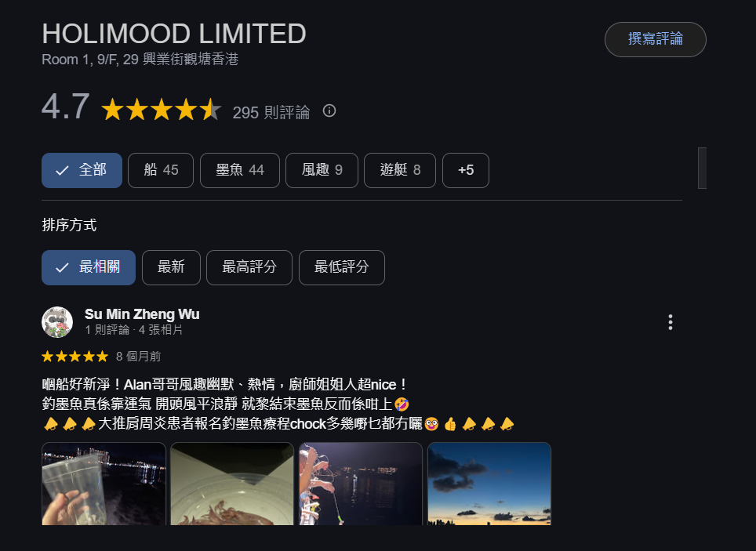
Task: Sort reviews by 最高評分
Action: [249, 267]
